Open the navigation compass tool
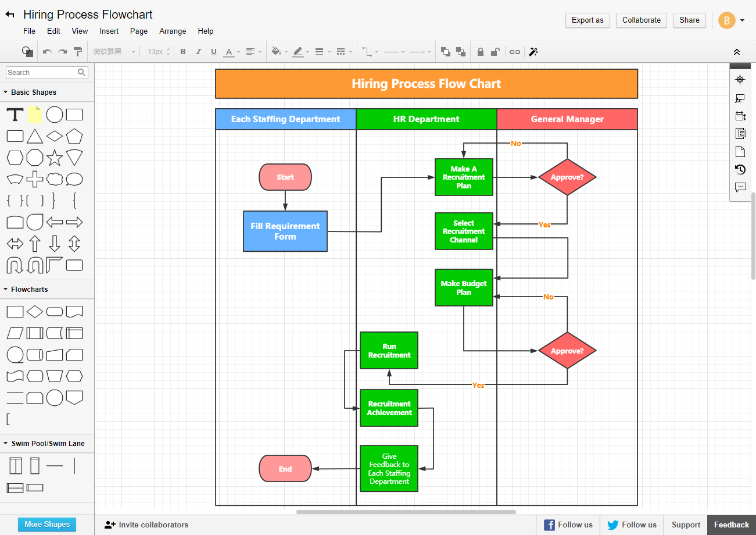 click(740, 79)
